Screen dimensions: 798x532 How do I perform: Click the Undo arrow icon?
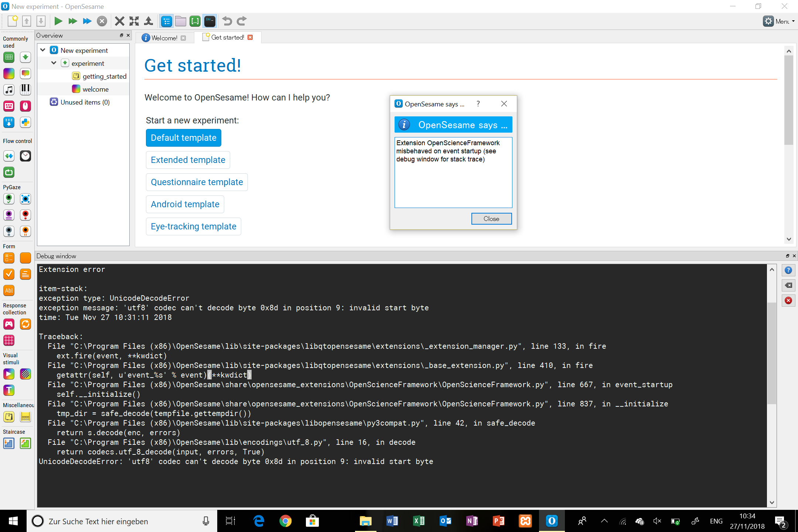[227, 21]
